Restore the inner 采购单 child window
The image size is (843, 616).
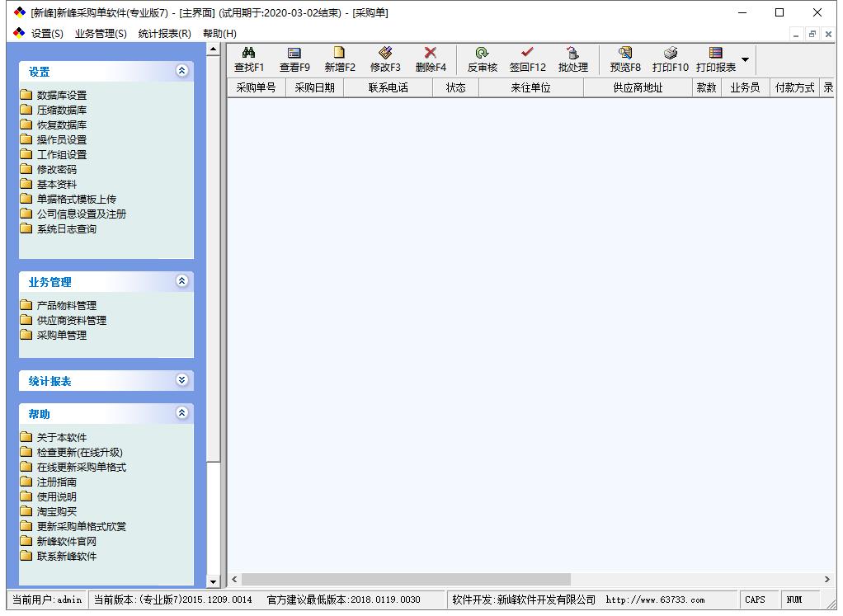[812, 34]
